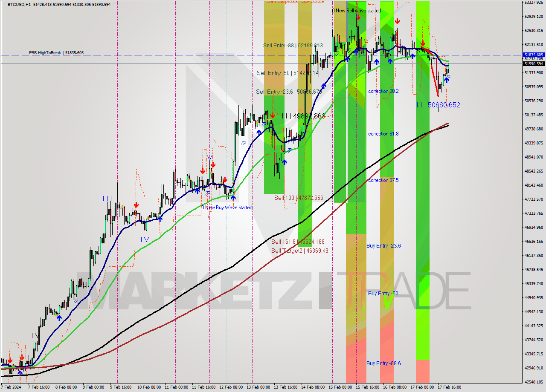
Task: Click the 44940.935 price axis value
Action: [x=534, y=298]
